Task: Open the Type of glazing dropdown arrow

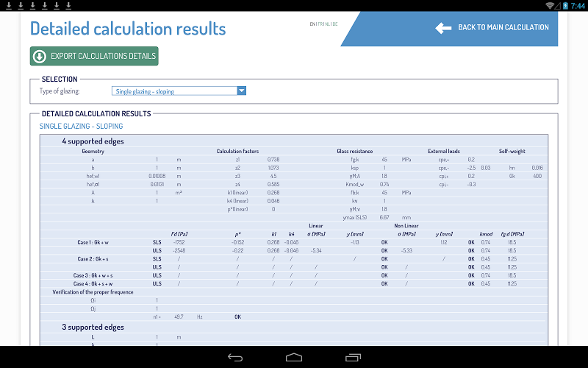Action: click(x=242, y=91)
